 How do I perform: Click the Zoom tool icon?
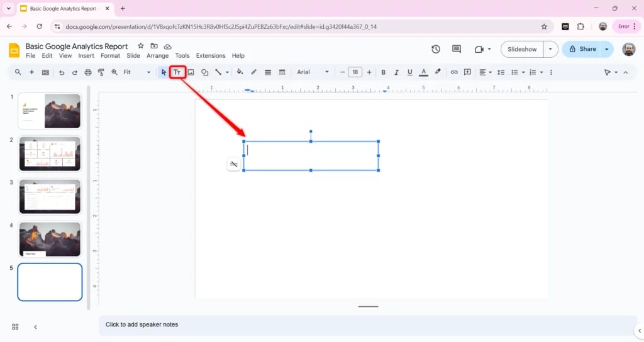tap(114, 72)
